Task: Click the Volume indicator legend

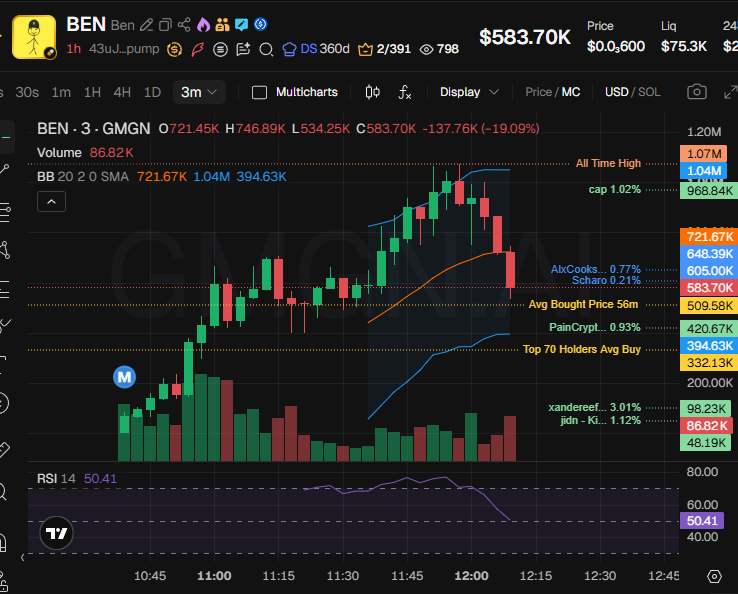Action: click(59, 153)
